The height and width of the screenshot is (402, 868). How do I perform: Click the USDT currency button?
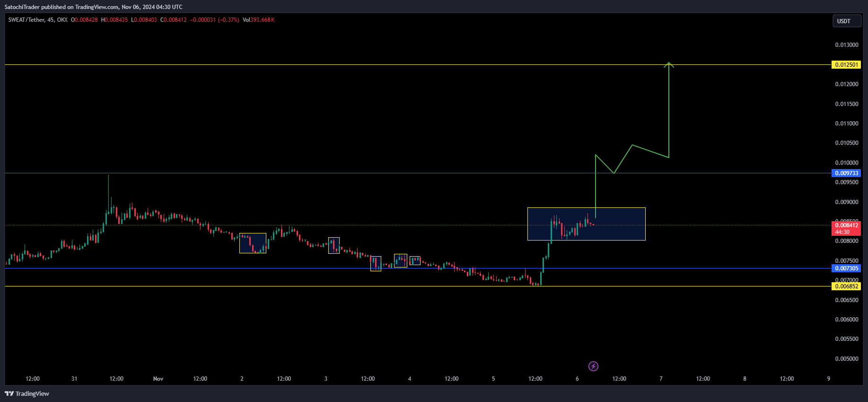846,21
